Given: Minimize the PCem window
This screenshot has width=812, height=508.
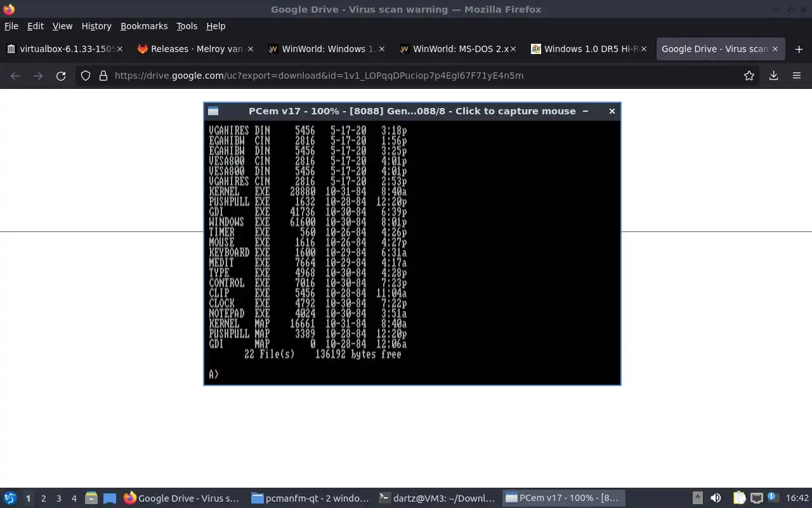Looking at the screenshot, I should click(x=586, y=111).
